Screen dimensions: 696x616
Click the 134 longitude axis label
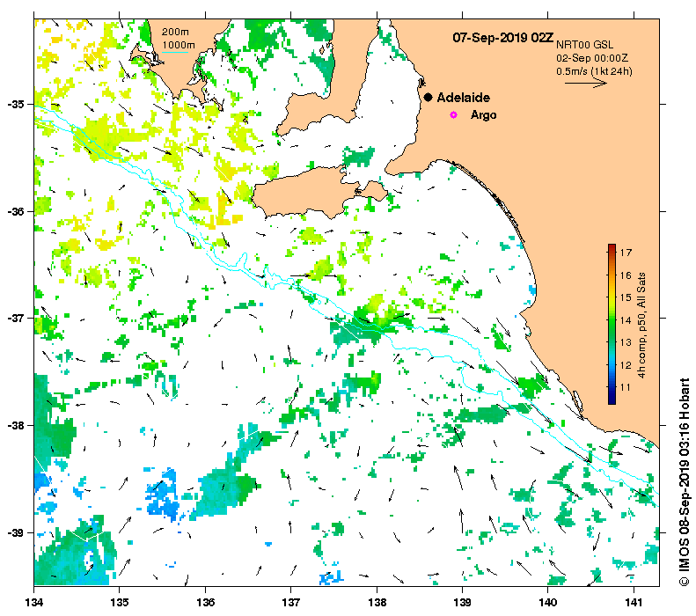click(34, 602)
